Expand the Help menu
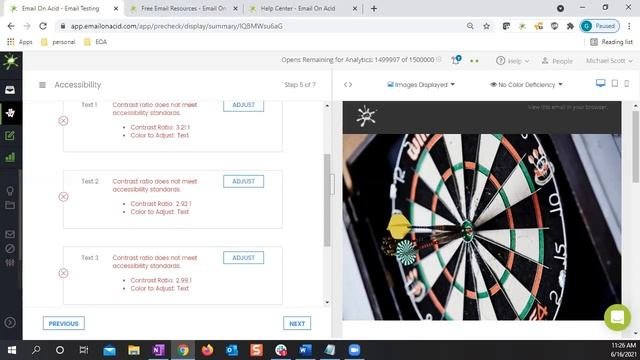Screen dimensions: 640x360 512,61
